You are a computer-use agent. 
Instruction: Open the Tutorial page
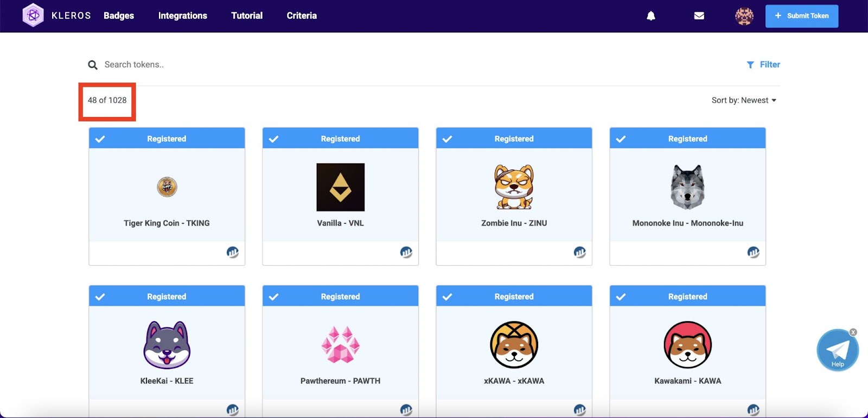point(247,16)
